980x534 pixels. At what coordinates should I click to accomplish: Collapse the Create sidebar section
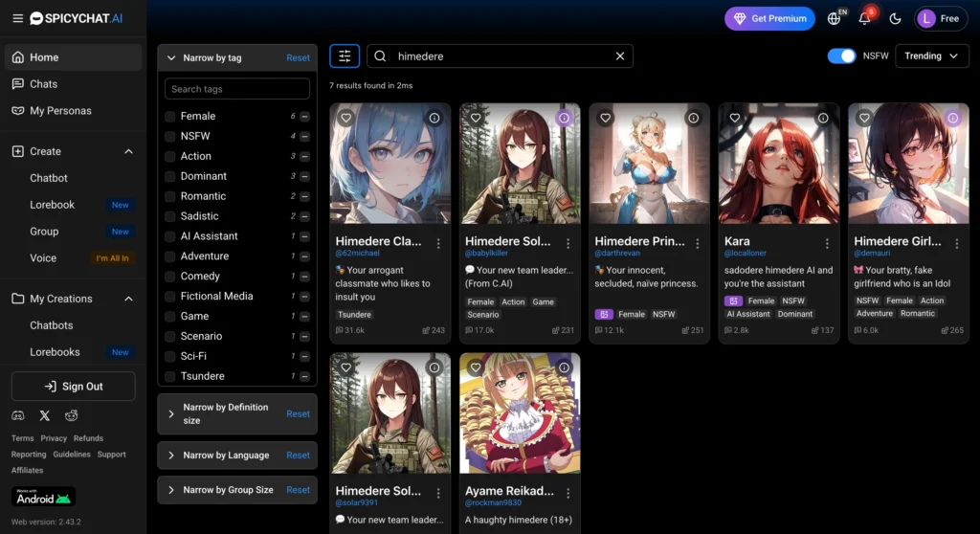[x=129, y=151]
